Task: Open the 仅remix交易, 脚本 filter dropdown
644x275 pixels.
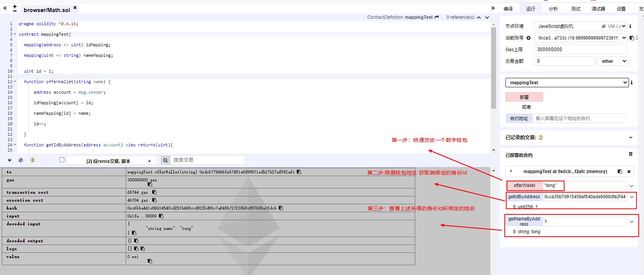Action: click(111, 161)
